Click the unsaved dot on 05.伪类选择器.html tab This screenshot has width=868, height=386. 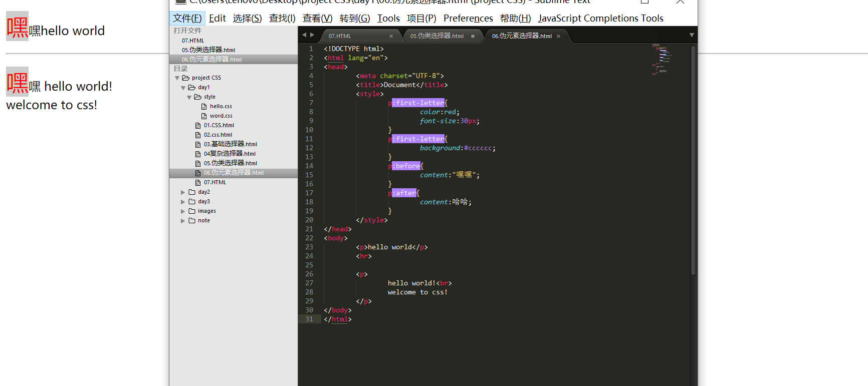point(473,36)
